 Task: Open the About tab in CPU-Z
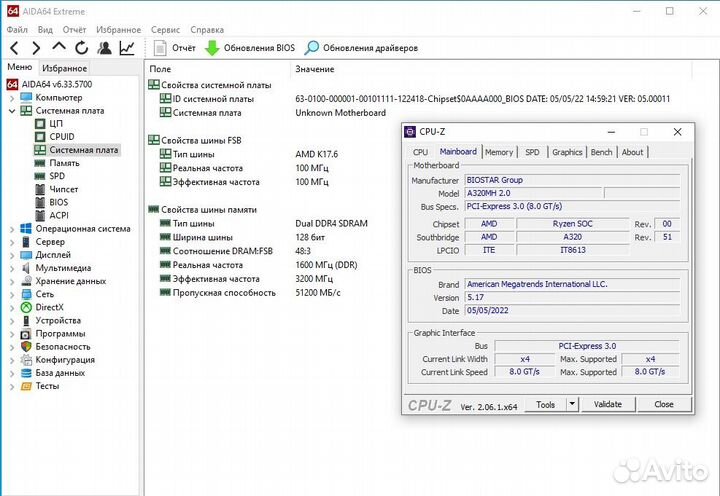point(632,152)
